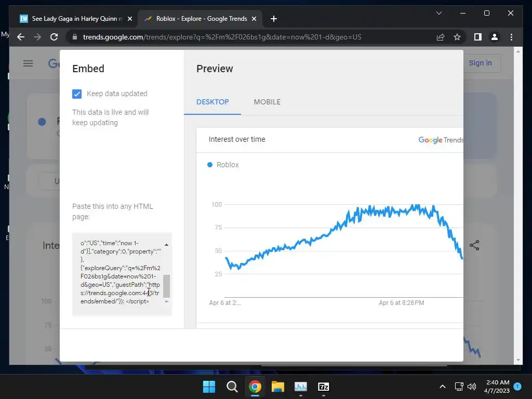This screenshot has height=399, width=532.
Task: Go back to previous page in Chrome
Action: 21,37
